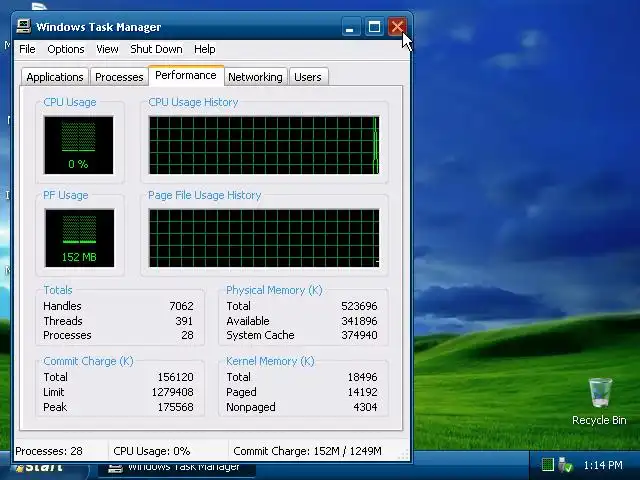This screenshot has width=640, height=480.
Task: Click the Handles value 7062
Action: [x=181, y=306]
